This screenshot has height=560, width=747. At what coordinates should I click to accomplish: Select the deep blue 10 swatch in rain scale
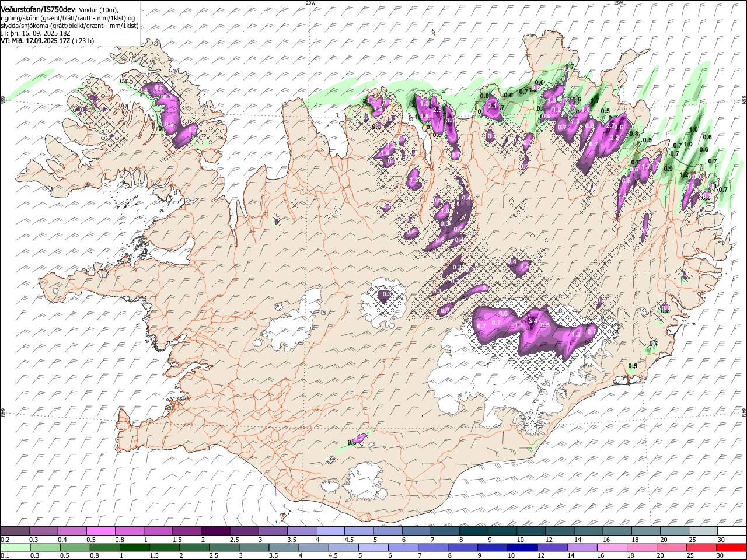point(522,547)
